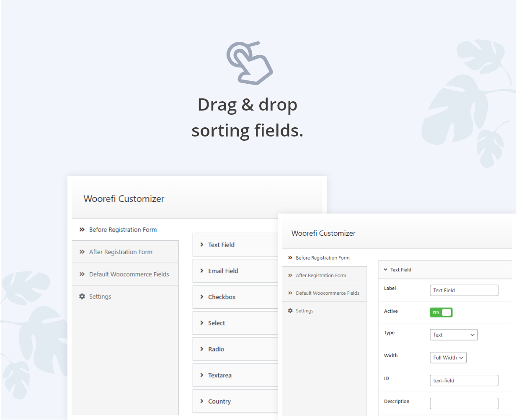Click the Active field caption
The width and height of the screenshot is (516, 420).
click(x=391, y=311)
